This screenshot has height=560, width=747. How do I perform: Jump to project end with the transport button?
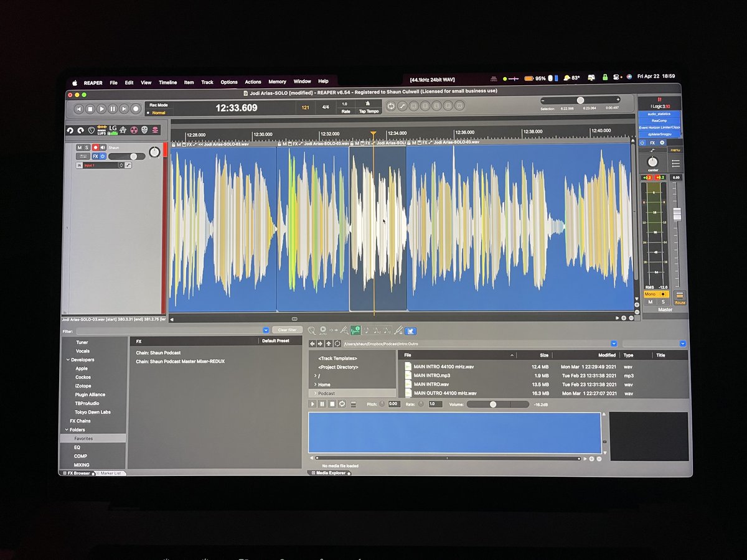(x=124, y=109)
